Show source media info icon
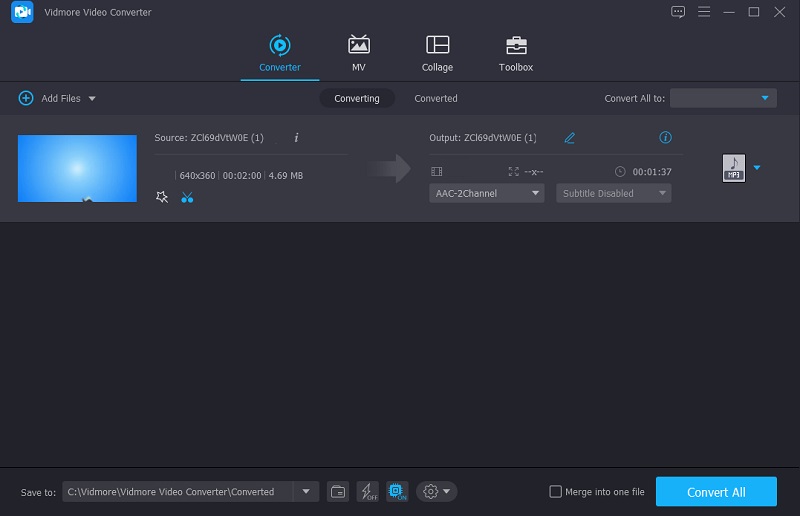Image resolution: width=800 pixels, height=516 pixels. tap(296, 137)
